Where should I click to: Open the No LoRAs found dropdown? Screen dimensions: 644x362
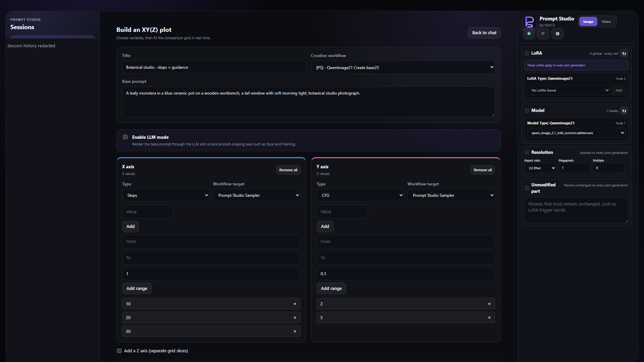(x=569, y=90)
